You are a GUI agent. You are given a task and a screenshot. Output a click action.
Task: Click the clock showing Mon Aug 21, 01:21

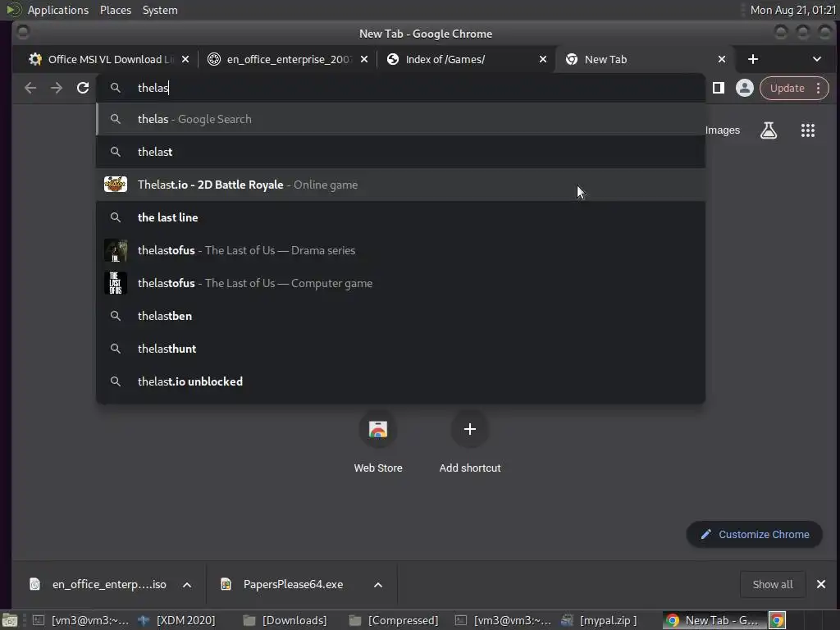[x=792, y=10]
